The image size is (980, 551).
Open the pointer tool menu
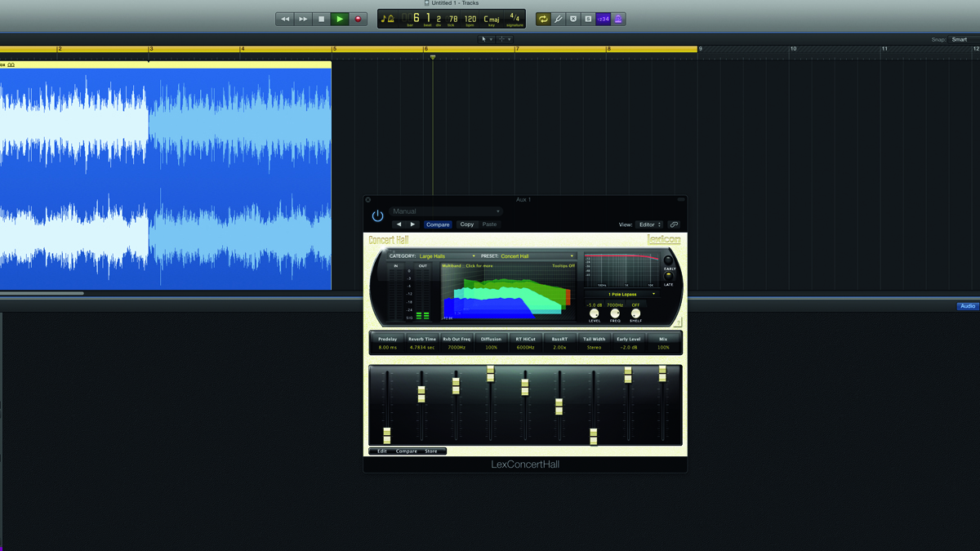coord(486,39)
